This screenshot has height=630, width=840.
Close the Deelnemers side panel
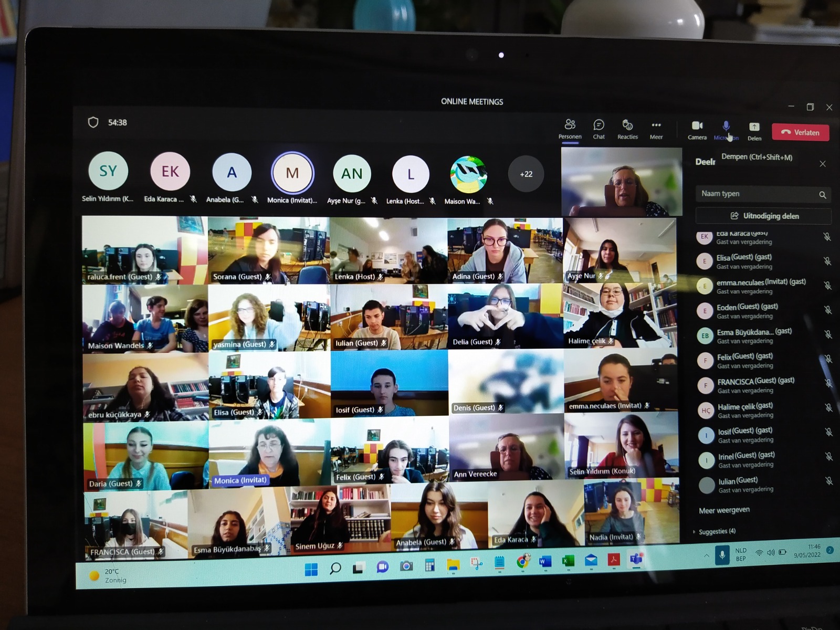tap(823, 164)
